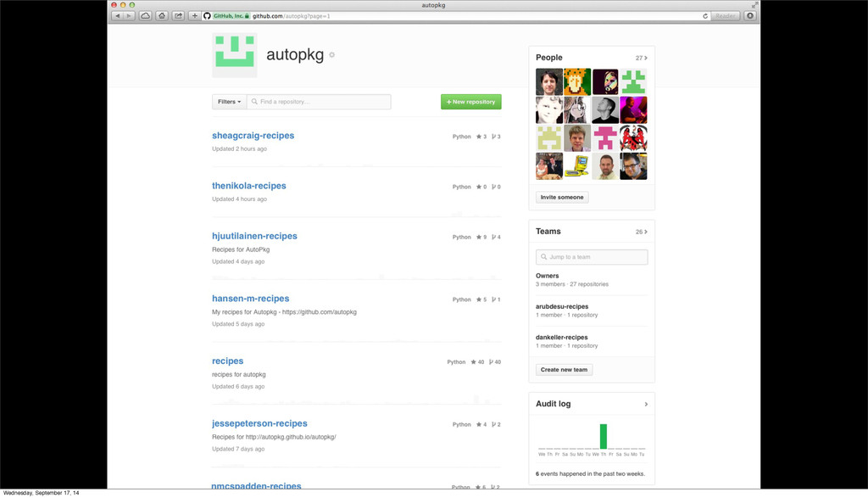The width and height of the screenshot is (868, 498).
Task: Focus the Jump to a team field
Action: coord(592,257)
